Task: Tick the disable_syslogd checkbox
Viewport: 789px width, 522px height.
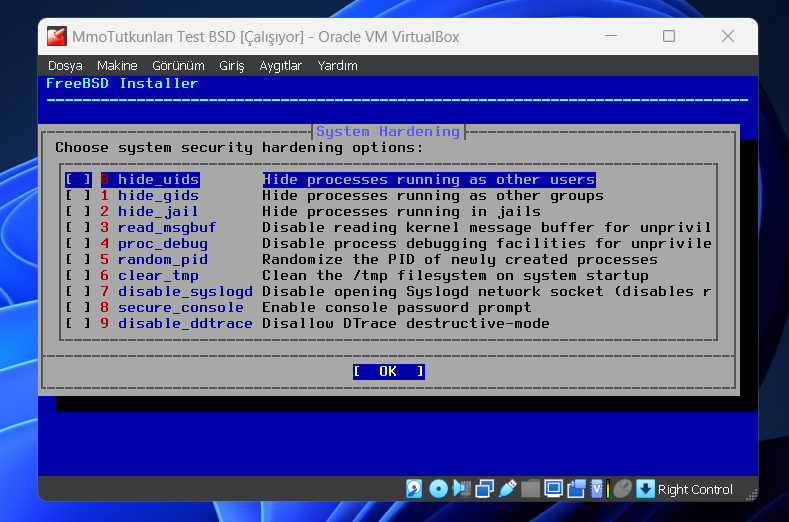Action: point(78,291)
